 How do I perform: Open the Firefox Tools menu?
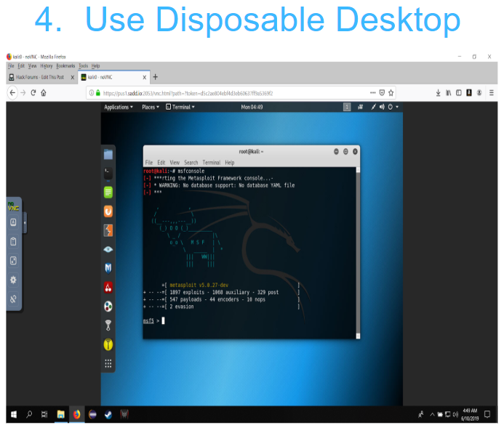pos(83,66)
